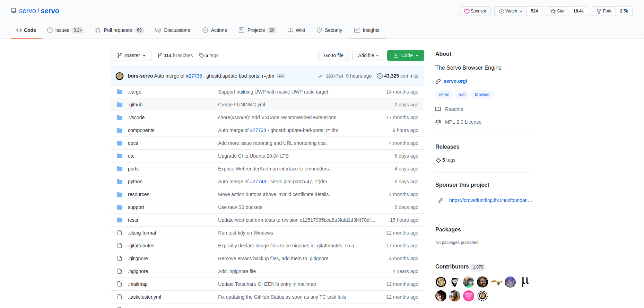Image resolution: width=644 pixels, height=308 pixels.
Task: Open the Readme book icon link
Action: point(438,109)
